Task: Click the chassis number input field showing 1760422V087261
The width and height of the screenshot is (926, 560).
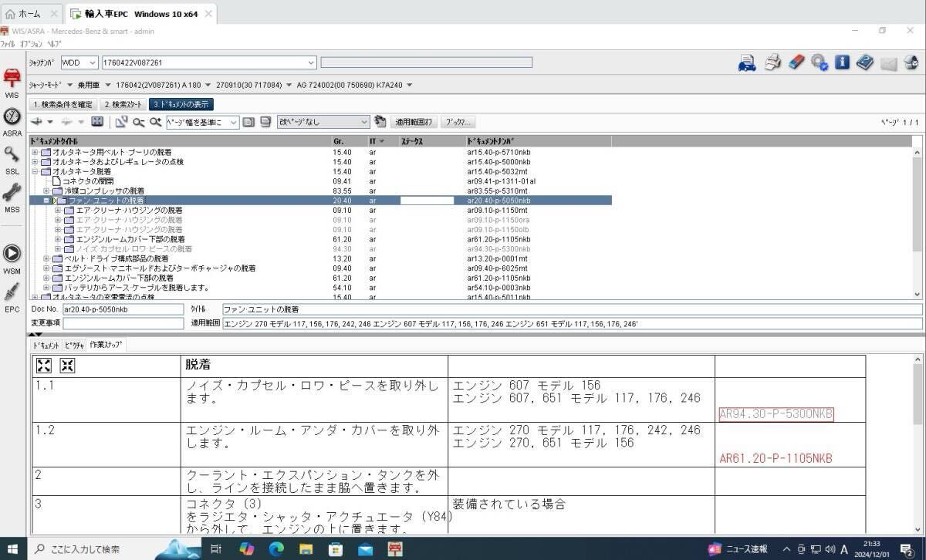Action: coord(208,62)
